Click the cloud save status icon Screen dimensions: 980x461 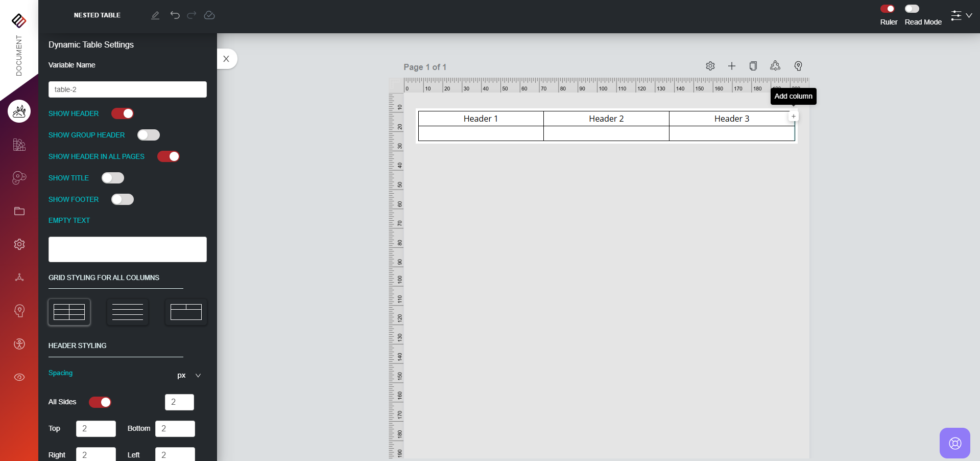(209, 15)
